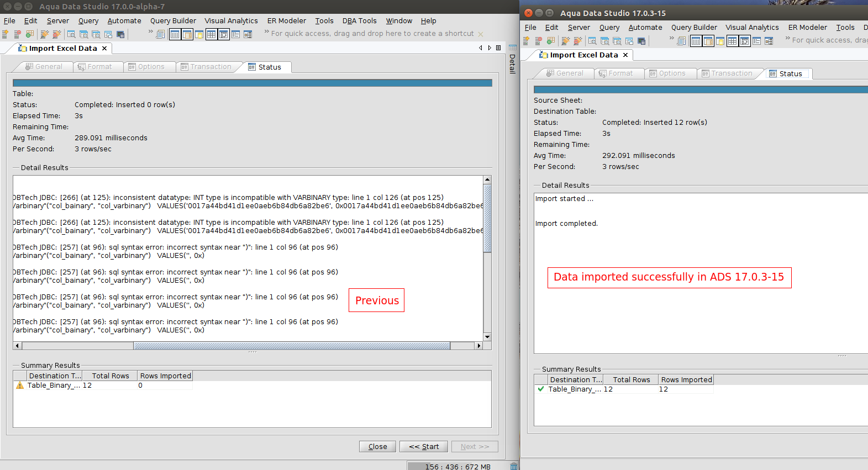868x470 pixels.
Task: Click the scroll tabs right arrow in alpha-7 window
Action: coord(490,48)
